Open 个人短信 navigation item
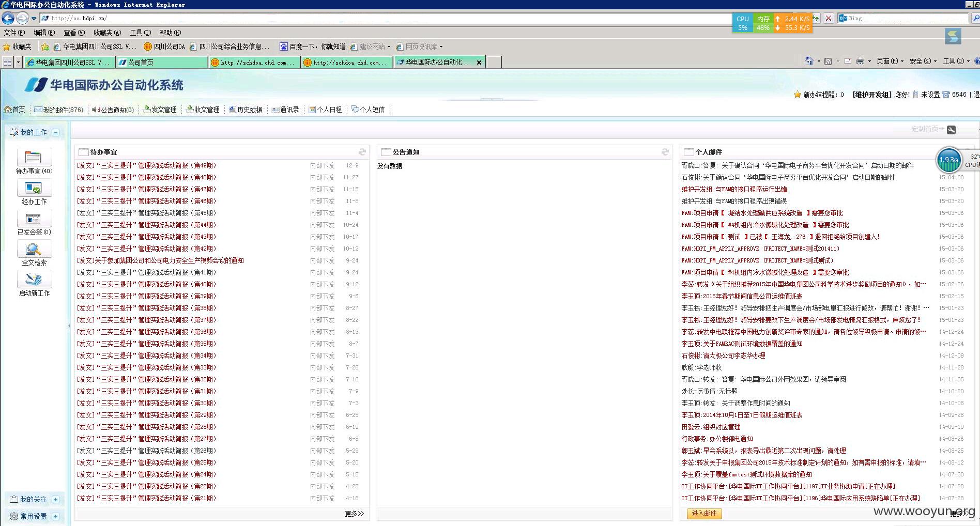Viewport: 980px width, 526px height. 368,110
